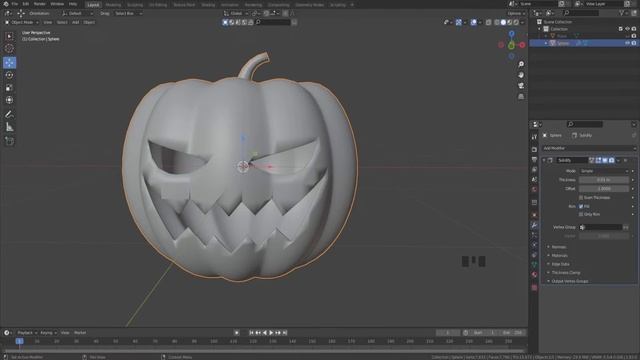
Task: Invert the Solidify vertex group influence
Action: (626, 227)
